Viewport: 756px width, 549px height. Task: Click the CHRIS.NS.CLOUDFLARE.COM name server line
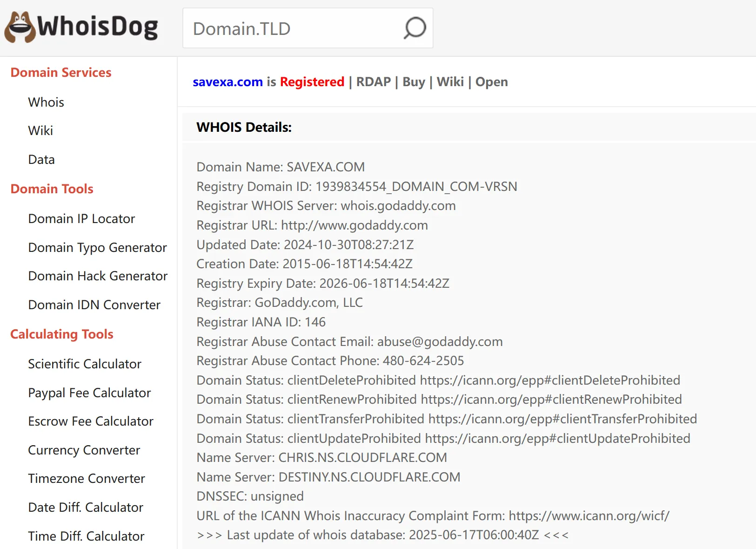click(x=322, y=457)
